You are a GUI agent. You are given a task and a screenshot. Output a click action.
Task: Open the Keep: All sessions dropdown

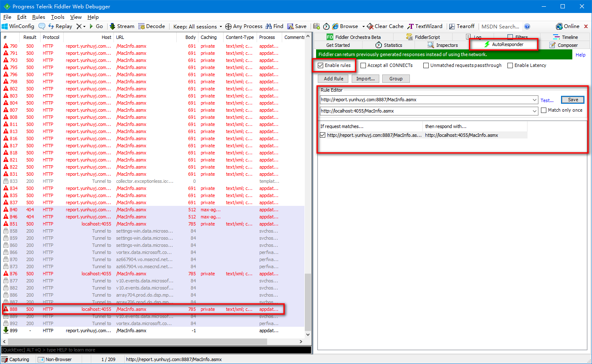click(x=198, y=26)
